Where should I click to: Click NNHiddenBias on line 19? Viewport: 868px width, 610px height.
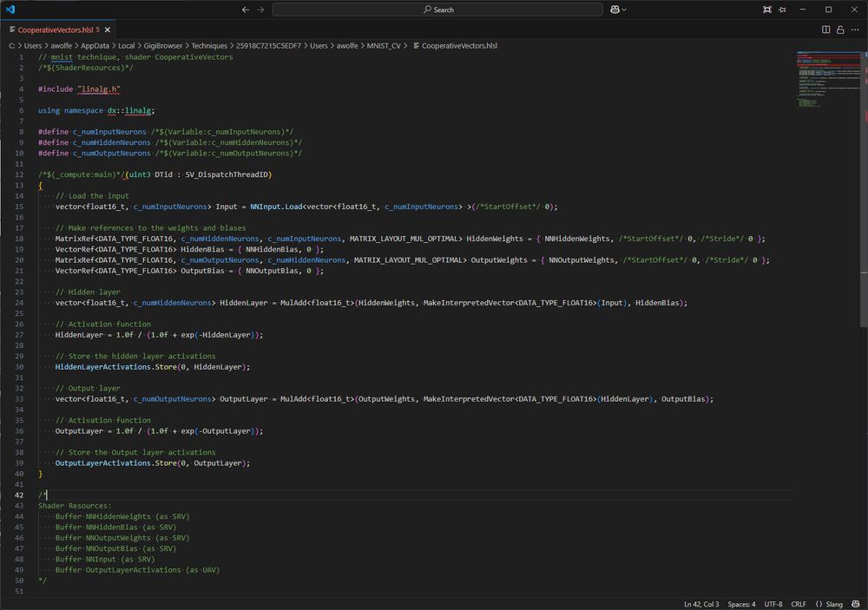271,250
